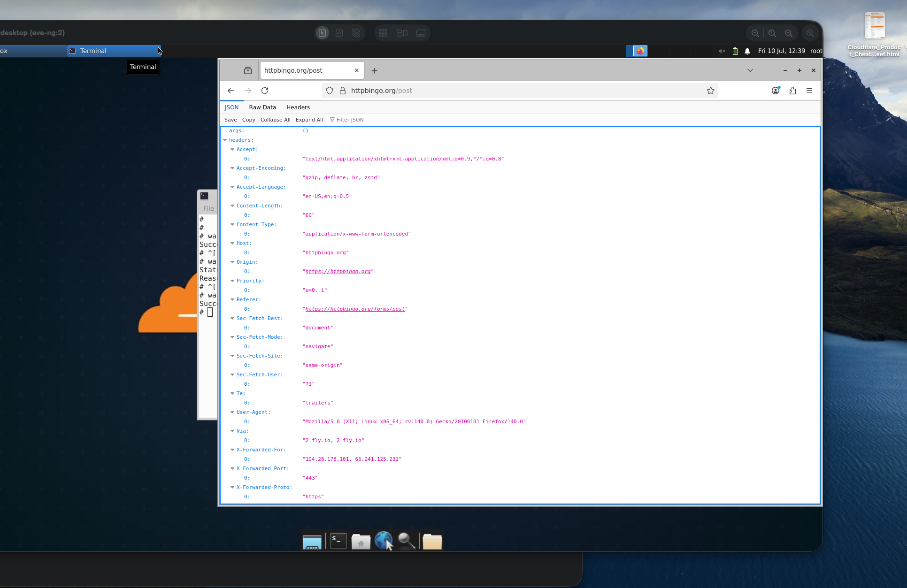Click Copy in the JSON viewer toolbar
The image size is (907, 588).
click(x=249, y=120)
